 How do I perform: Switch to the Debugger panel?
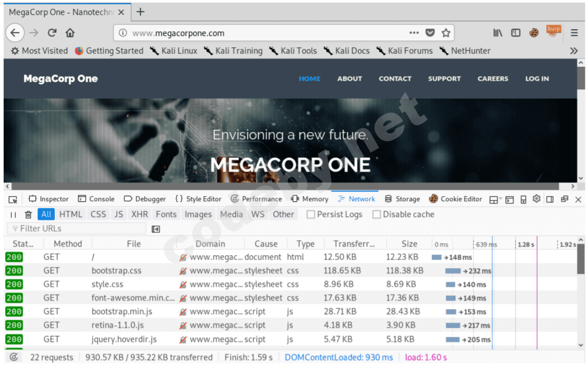point(145,199)
